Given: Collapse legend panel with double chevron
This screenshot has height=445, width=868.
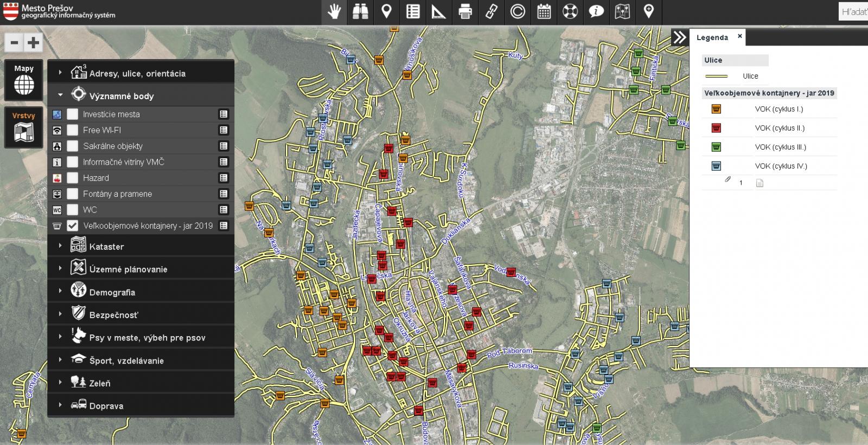Looking at the screenshot, I should (x=680, y=37).
